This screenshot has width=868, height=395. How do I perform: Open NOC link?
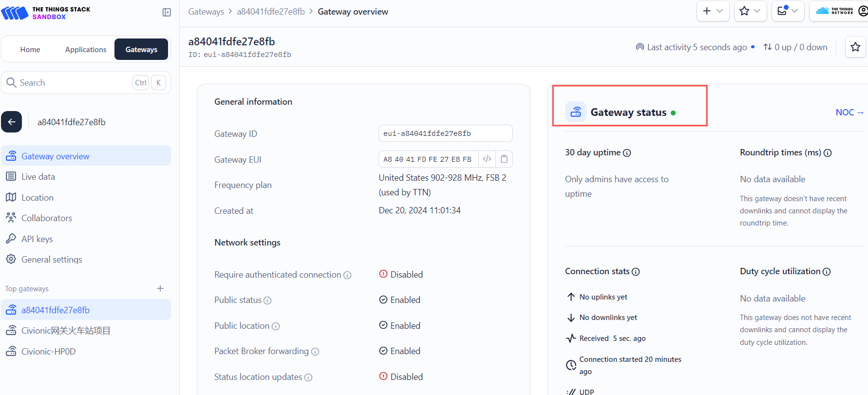pos(849,113)
